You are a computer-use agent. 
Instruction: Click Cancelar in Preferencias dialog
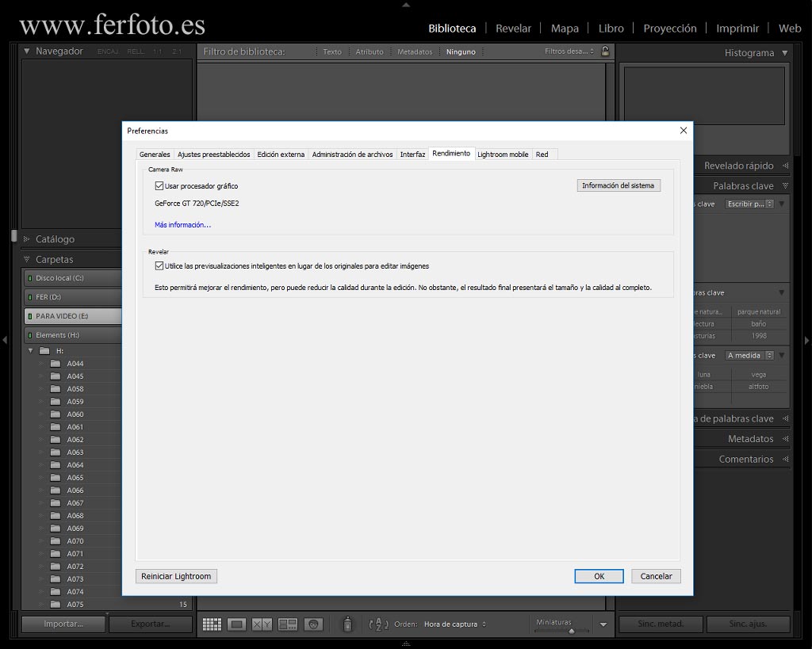point(656,576)
